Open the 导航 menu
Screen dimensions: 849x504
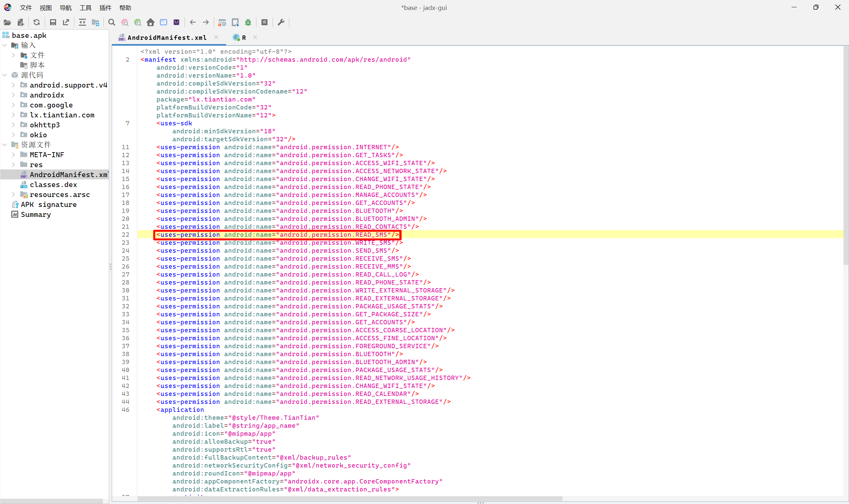[x=66, y=8]
